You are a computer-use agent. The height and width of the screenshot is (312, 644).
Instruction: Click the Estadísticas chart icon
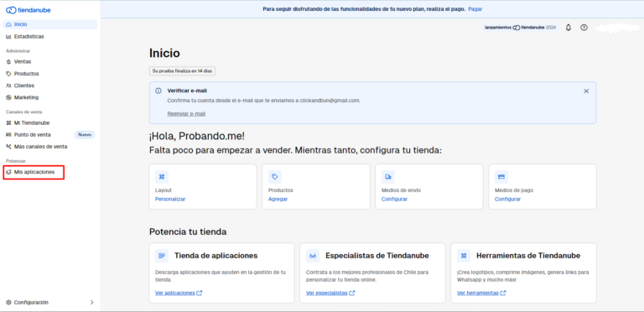coord(8,37)
